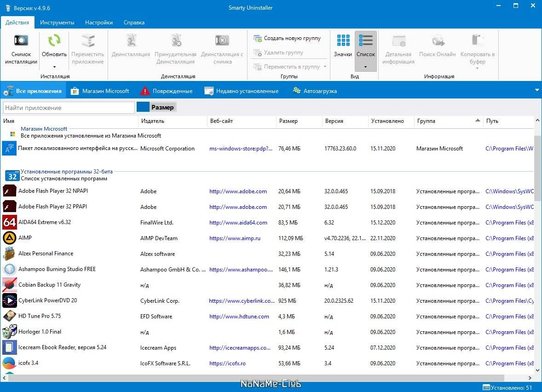
Task: Expand the Обновить dropdown arrow
Action: tap(54, 67)
